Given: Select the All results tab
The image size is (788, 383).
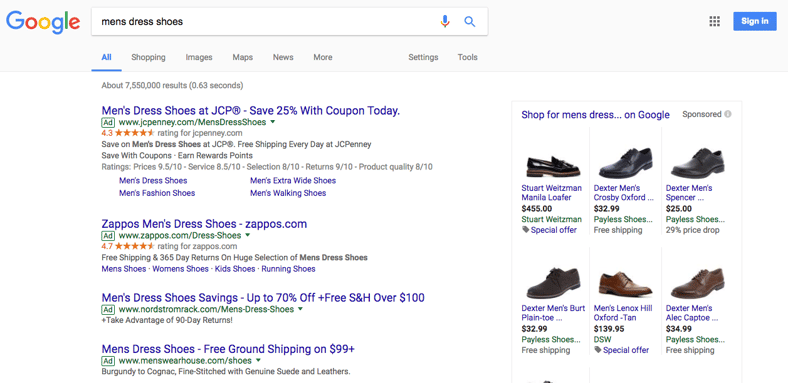Looking at the screenshot, I should click(x=106, y=57).
